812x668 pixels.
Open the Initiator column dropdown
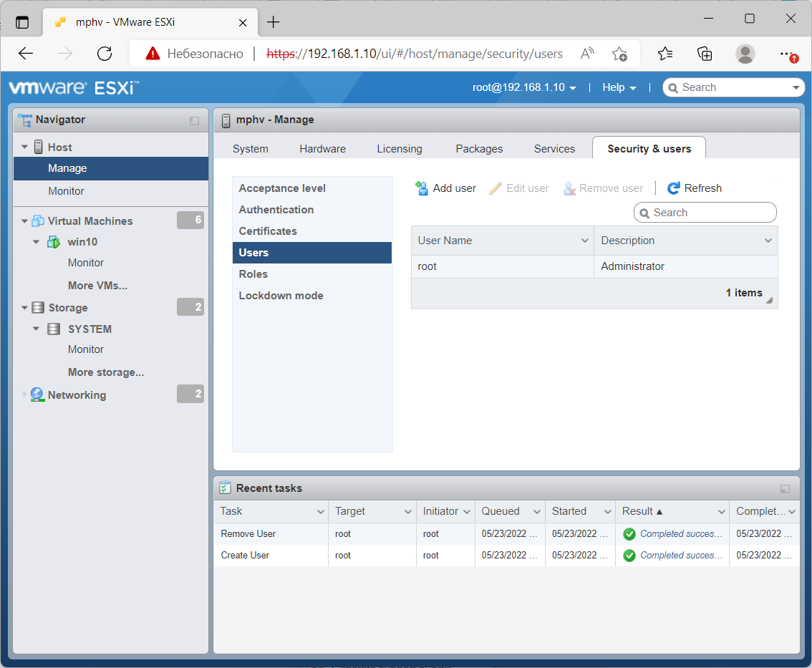pyautogui.click(x=467, y=512)
